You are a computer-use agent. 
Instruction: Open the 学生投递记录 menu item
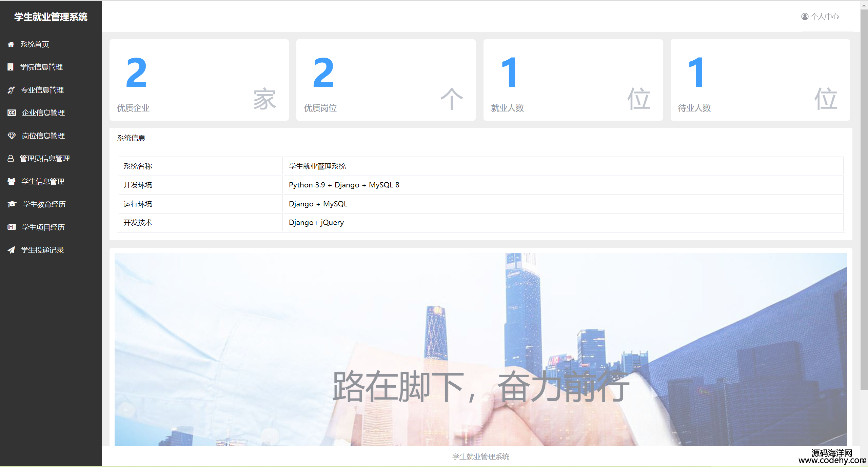42,250
